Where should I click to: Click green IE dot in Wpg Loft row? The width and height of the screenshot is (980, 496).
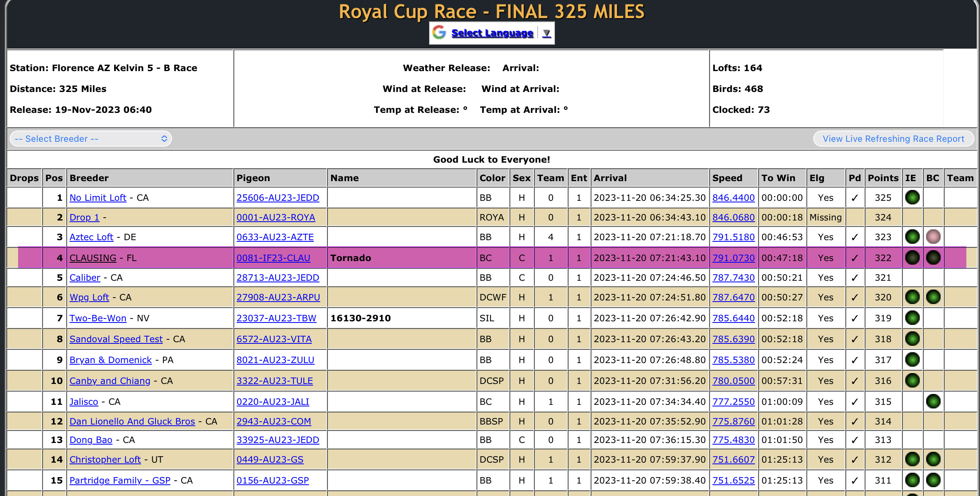(912, 297)
